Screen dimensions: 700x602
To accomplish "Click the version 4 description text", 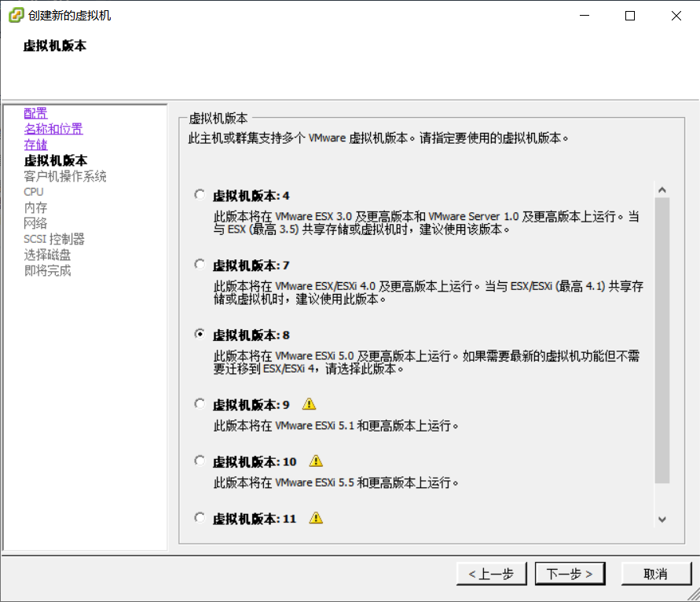I will (x=427, y=223).
